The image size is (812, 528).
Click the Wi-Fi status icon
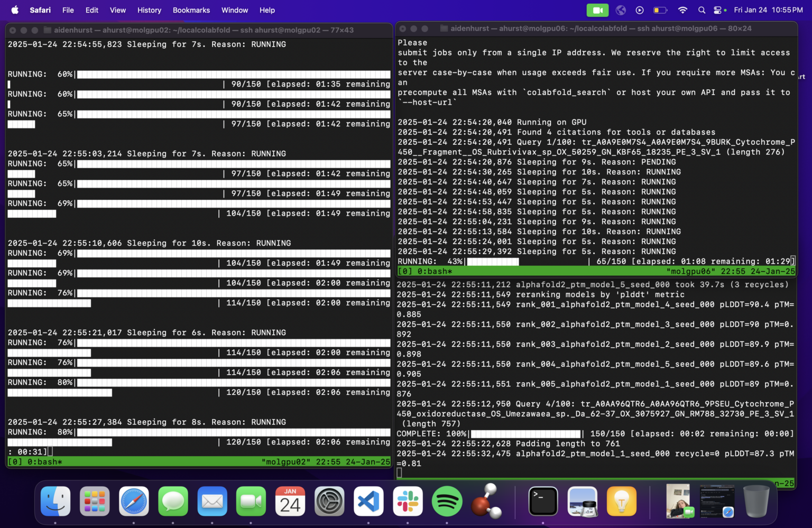tap(682, 10)
